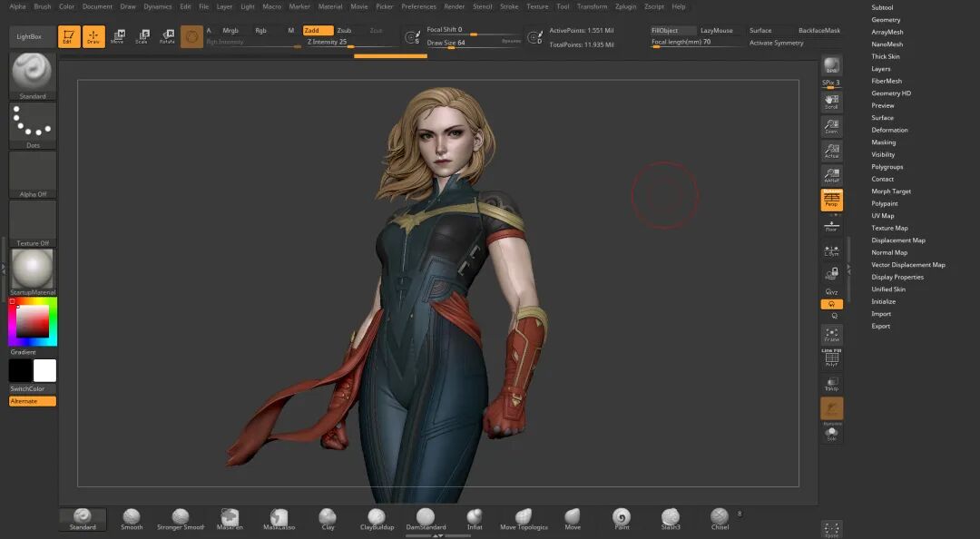This screenshot has width=980, height=539.
Task: Open the Standard brush thumbnail at left
Action: pyautogui.click(x=33, y=75)
